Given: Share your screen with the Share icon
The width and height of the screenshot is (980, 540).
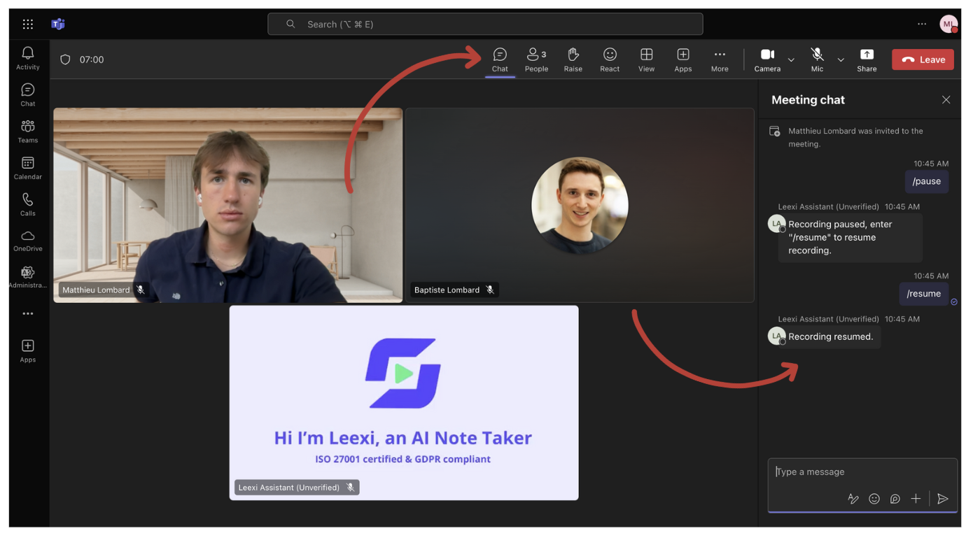Looking at the screenshot, I should [x=867, y=59].
